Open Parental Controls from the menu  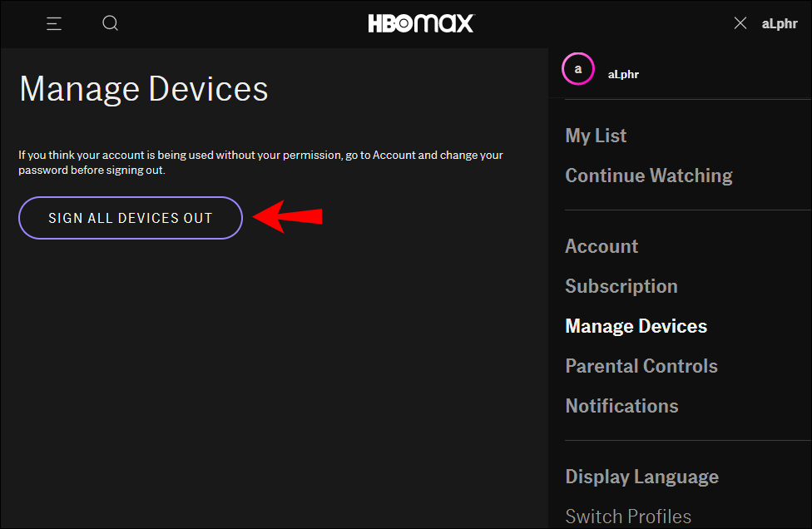pyautogui.click(x=641, y=366)
